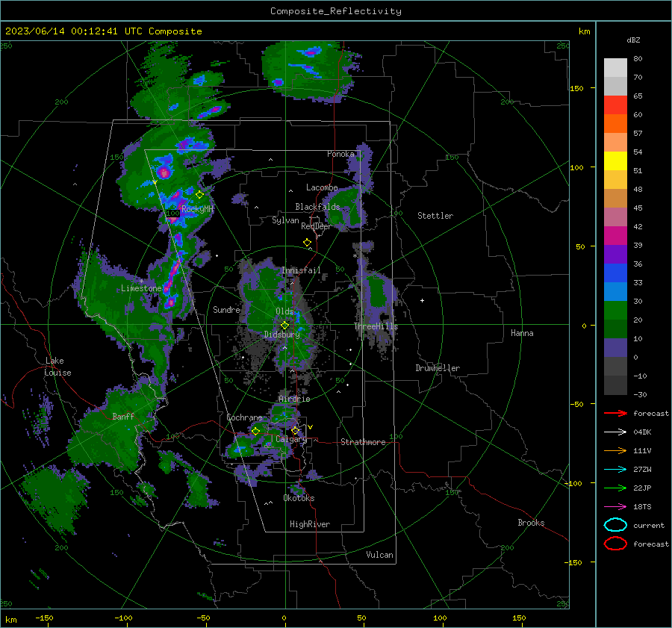Image resolution: width=672 pixels, height=628 pixels.
Task: Click the Sylvan label on map
Action: [285, 220]
